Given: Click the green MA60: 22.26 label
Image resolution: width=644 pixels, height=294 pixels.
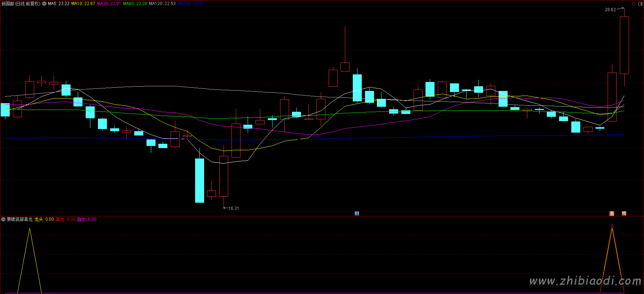Looking at the screenshot, I should pos(135,4).
